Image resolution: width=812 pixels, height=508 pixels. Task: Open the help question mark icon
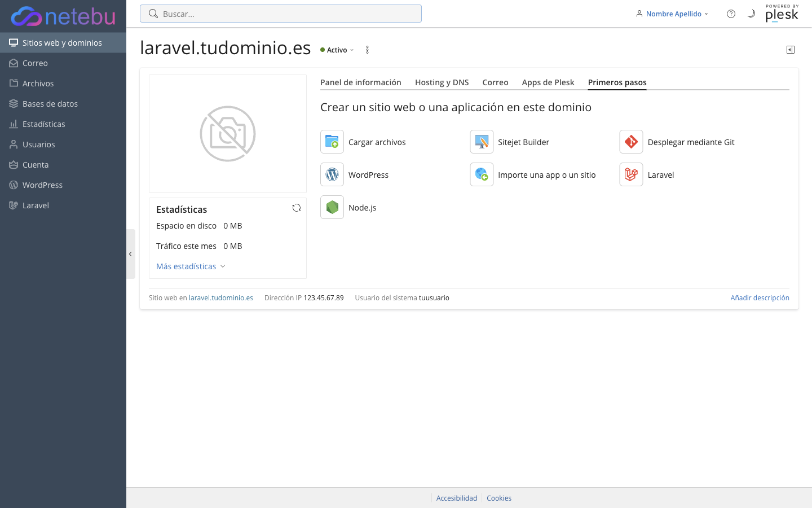tap(731, 14)
